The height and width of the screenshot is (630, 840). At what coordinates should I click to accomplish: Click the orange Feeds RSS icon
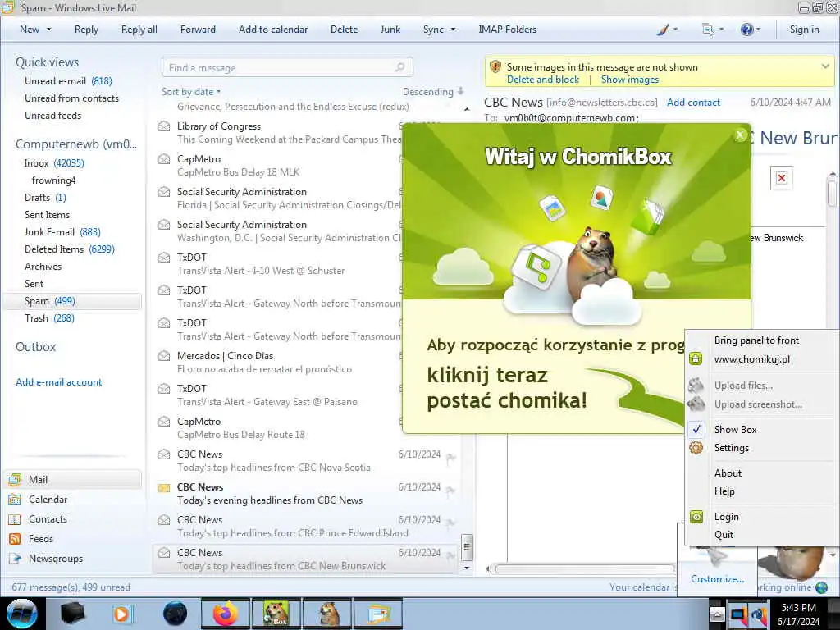click(x=15, y=539)
